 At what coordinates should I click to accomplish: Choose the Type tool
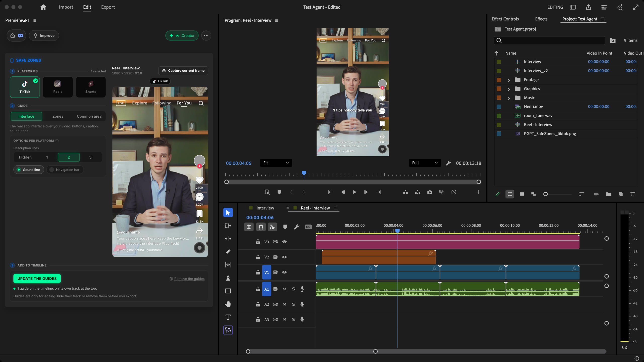228,317
